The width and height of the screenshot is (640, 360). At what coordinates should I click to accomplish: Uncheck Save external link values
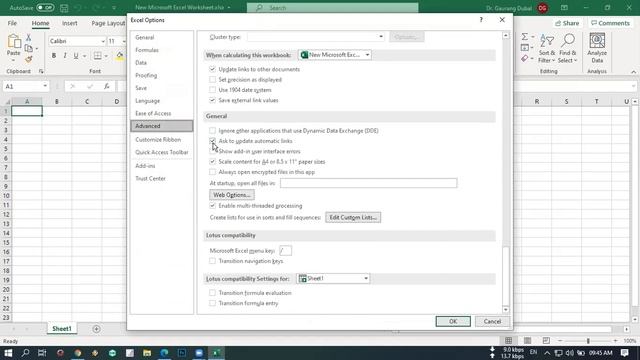coord(212,100)
